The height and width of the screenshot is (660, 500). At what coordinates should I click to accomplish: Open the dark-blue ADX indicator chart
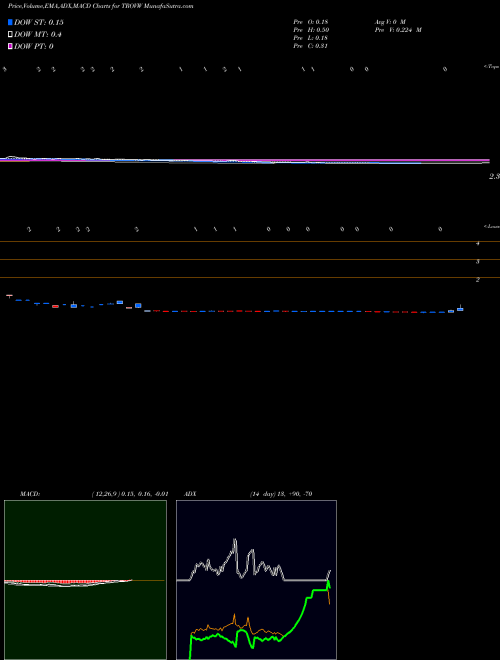[x=256, y=580]
